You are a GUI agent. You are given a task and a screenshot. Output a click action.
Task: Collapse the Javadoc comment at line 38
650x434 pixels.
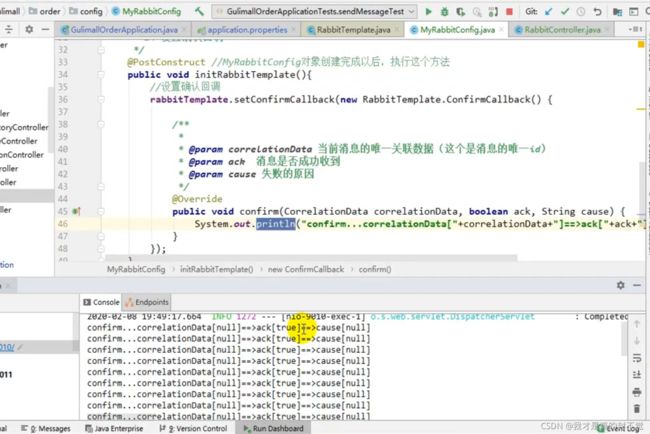click(x=101, y=124)
